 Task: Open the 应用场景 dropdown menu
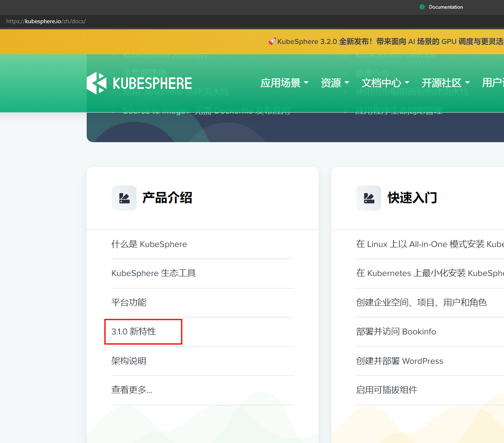[x=285, y=83]
